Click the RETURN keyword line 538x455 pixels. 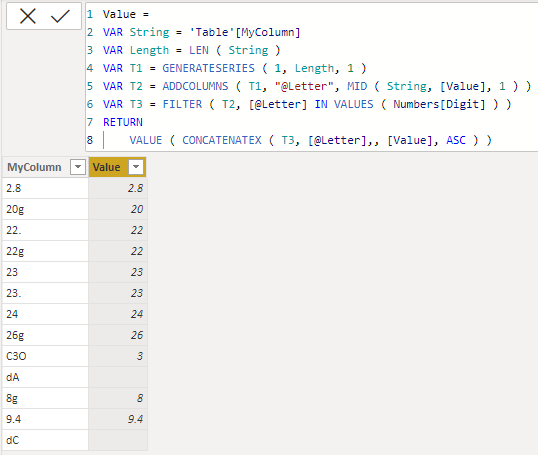pyautogui.click(x=123, y=122)
